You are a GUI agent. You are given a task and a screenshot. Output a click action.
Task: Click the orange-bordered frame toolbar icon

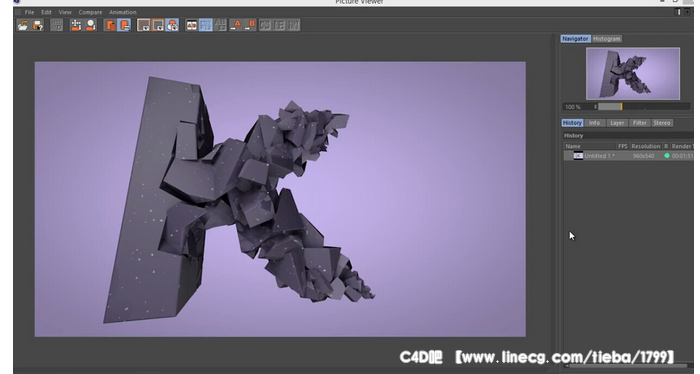pyautogui.click(x=158, y=25)
